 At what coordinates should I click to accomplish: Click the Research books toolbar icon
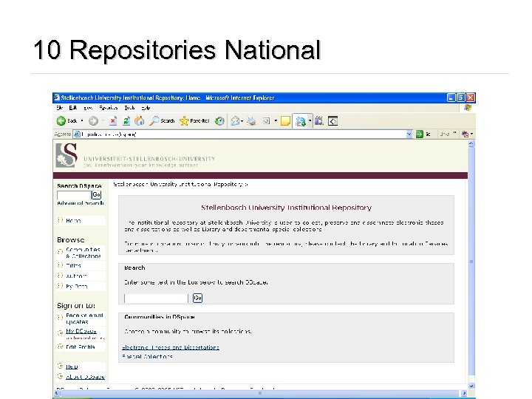pyautogui.click(x=318, y=120)
